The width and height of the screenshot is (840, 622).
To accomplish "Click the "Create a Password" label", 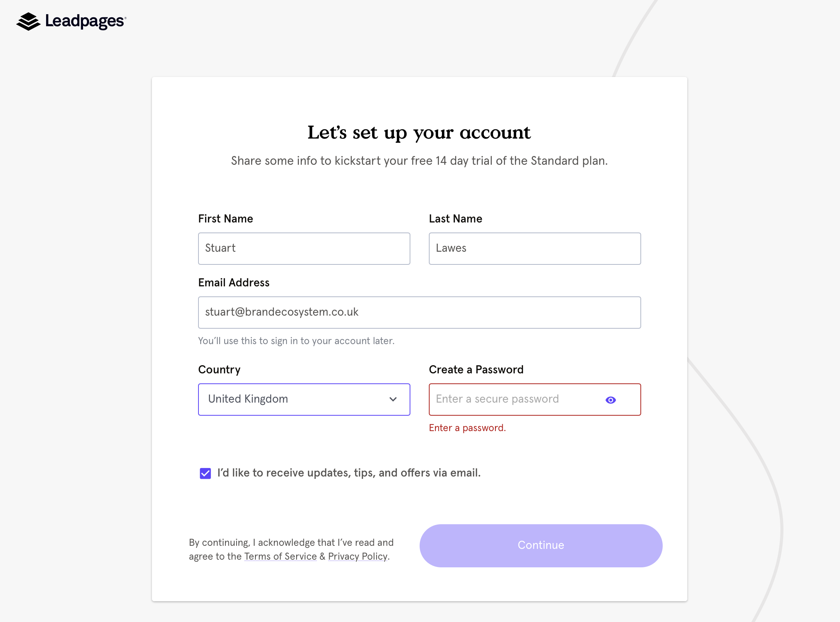I will coord(476,370).
